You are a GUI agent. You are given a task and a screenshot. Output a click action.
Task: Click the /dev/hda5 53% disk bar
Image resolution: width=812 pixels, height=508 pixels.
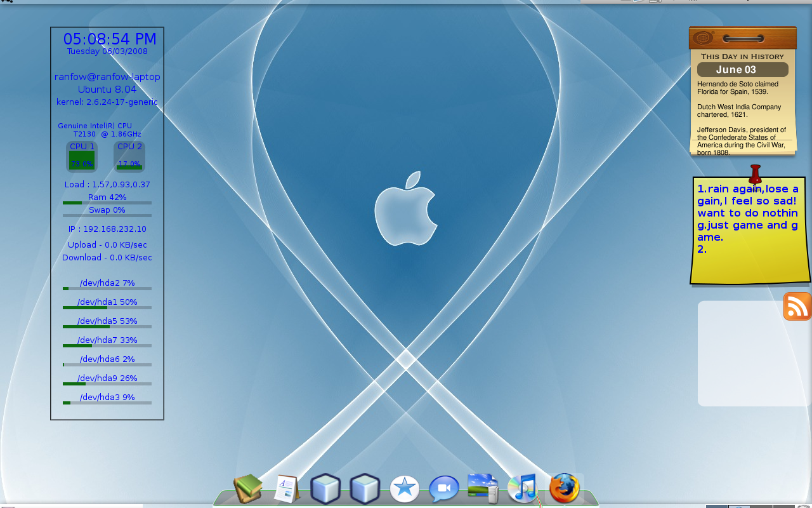107,326
